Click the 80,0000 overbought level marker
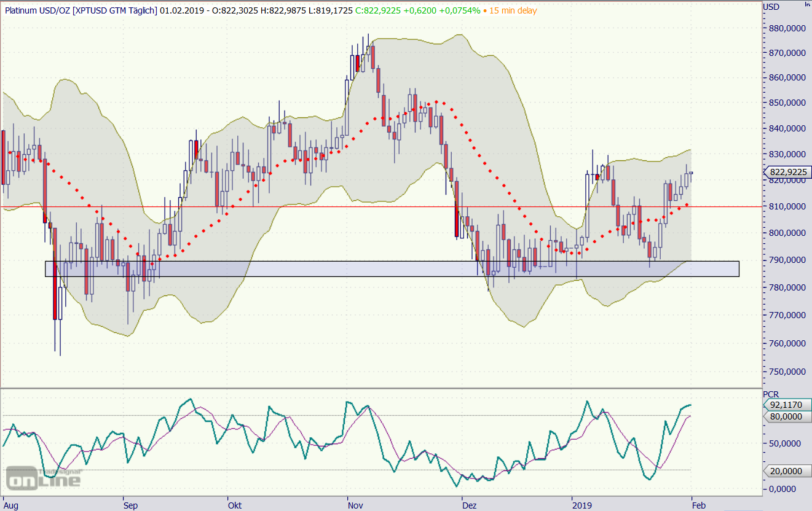812x511 pixels. point(786,416)
